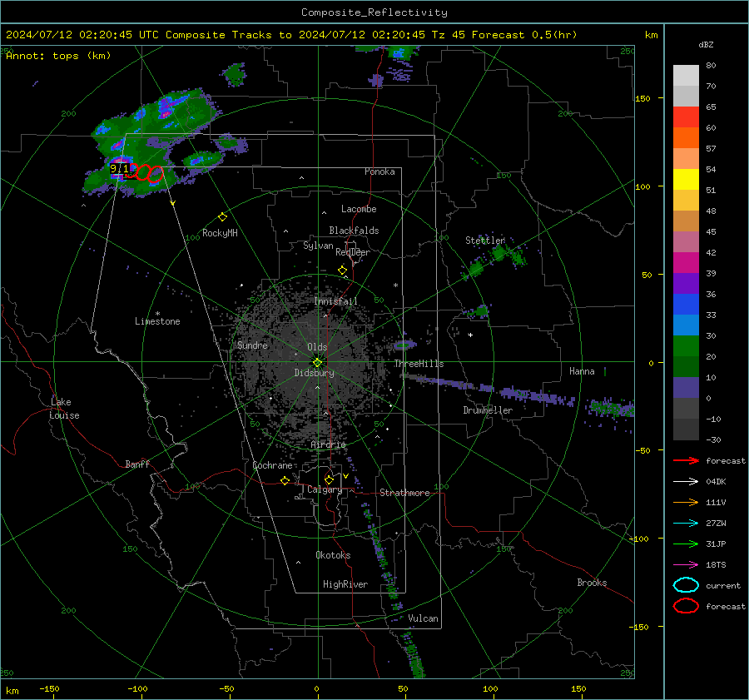This screenshot has height=700, width=749.
Task: Click the Cochrane town label
Action: pyautogui.click(x=272, y=465)
